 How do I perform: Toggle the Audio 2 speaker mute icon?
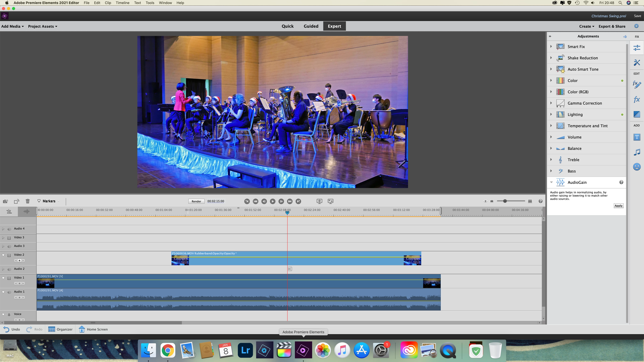pyautogui.click(x=9, y=269)
